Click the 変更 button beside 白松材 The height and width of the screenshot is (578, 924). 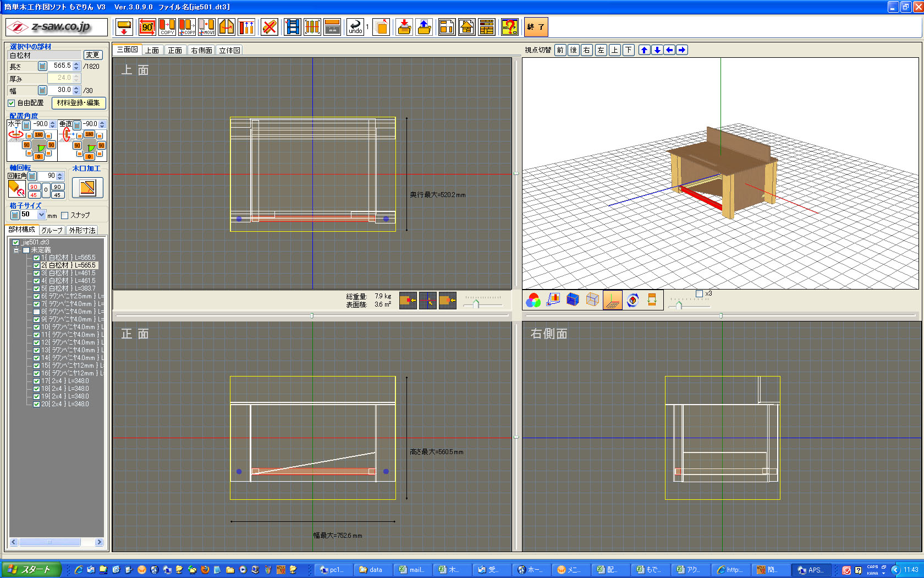[x=92, y=55]
